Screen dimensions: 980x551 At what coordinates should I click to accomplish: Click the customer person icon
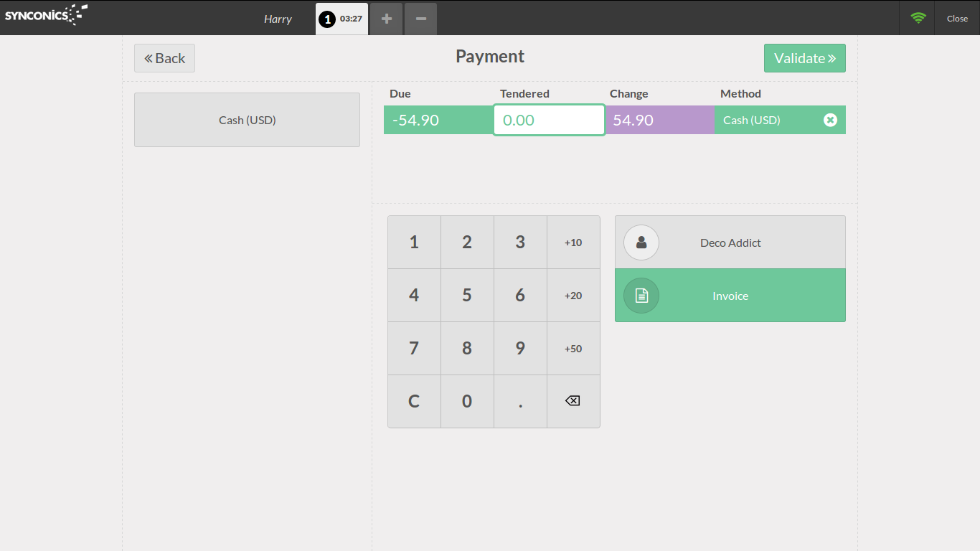[641, 242]
